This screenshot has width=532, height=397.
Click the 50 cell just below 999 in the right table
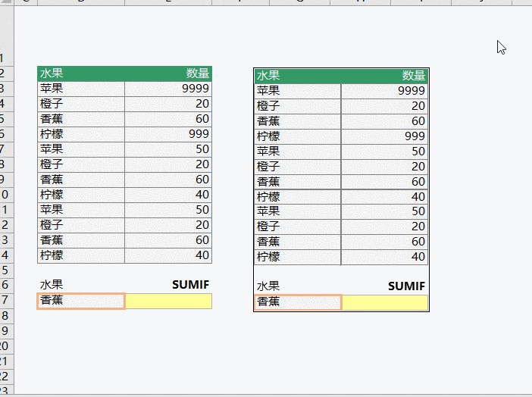[384, 152]
